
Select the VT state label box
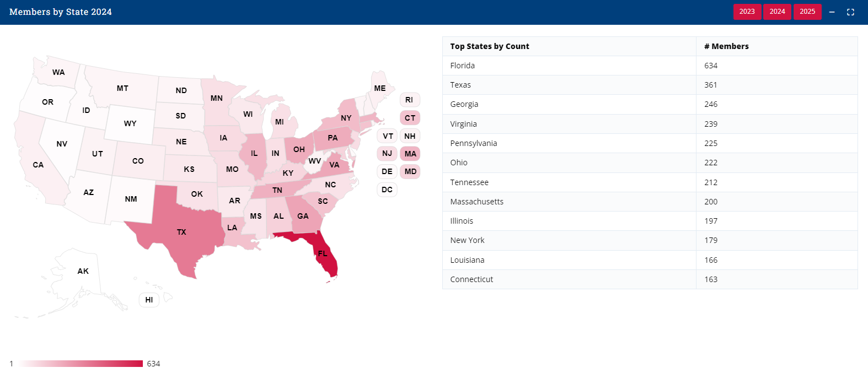[x=388, y=136]
